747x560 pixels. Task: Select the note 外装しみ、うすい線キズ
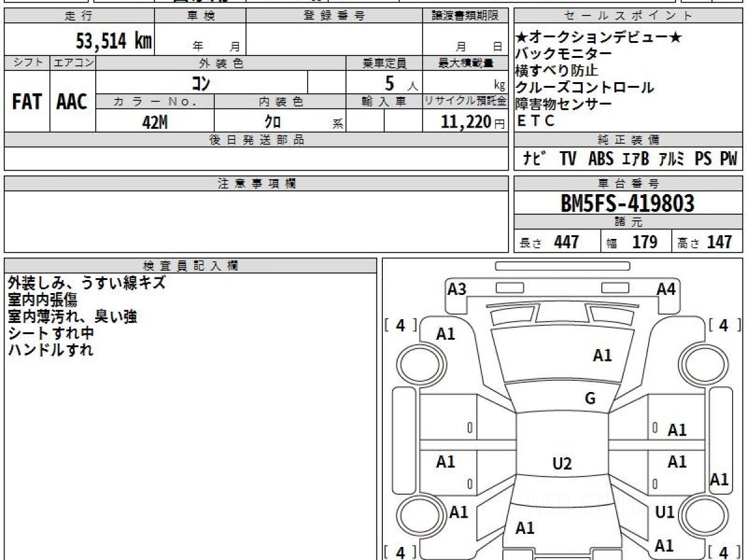pyautogui.click(x=87, y=283)
